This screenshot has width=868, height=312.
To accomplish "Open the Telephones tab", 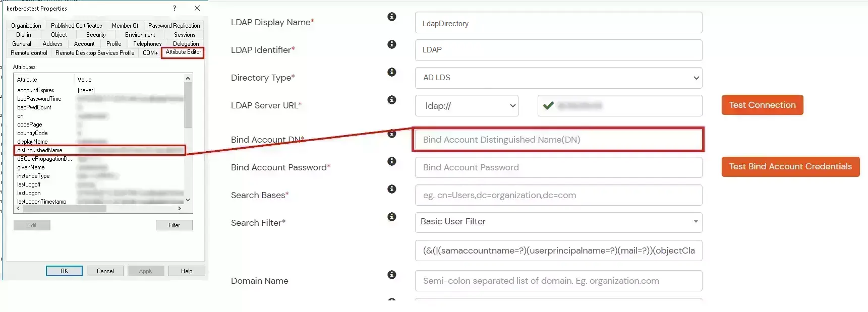I will (x=148, y=44).
